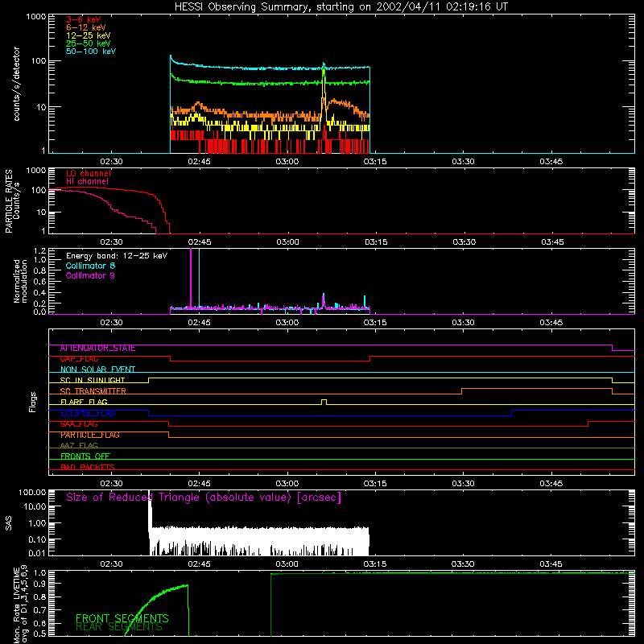Click the 'Energy band: 12-25 keV' label
This screenshot has width=644, height=644.
(117, 256)
